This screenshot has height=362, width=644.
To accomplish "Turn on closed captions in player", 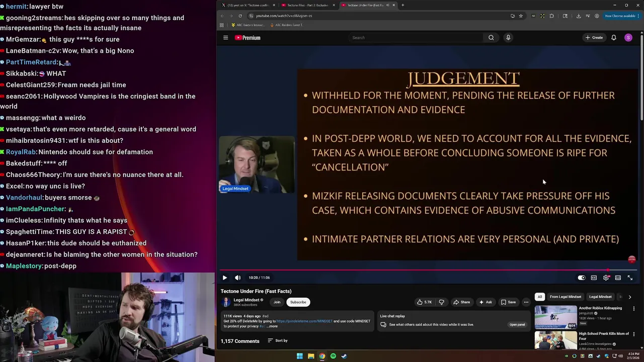I will click(x=594, y=278).
